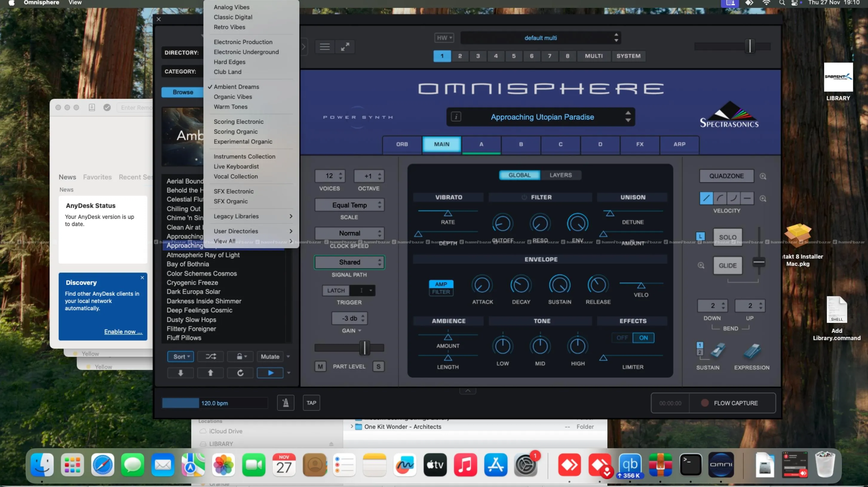Click the Flow Capture record dot
The height and width of the screenshot is (487, 868).
[704, 403]
